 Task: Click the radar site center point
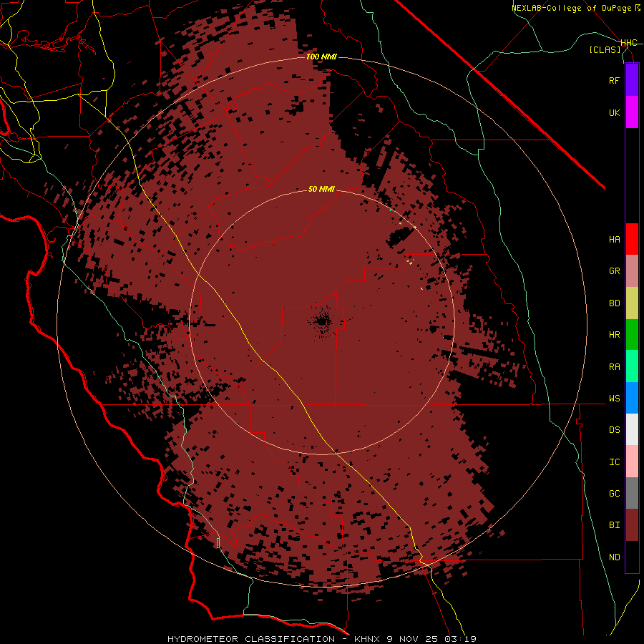[x=322, y=321]
